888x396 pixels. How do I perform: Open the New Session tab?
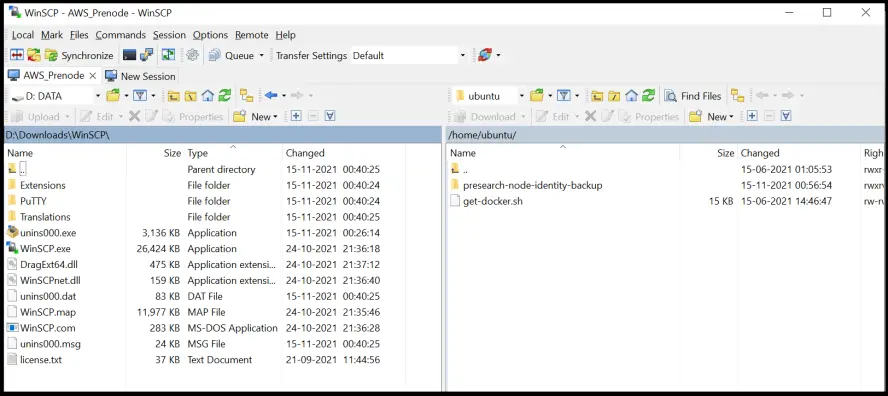coord(140,76)
